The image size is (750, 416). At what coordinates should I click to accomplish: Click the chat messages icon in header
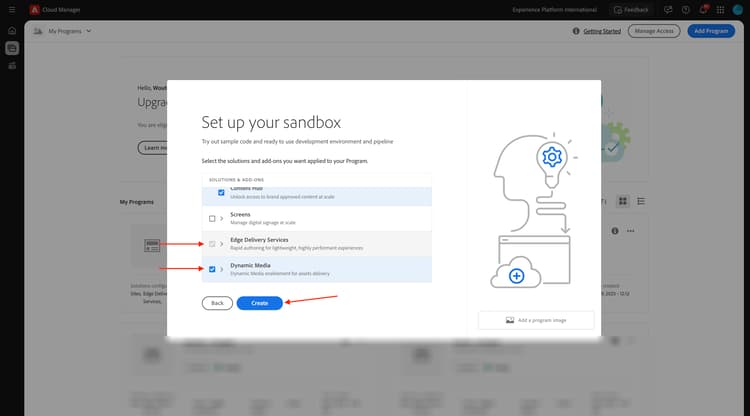coord(668,10)
